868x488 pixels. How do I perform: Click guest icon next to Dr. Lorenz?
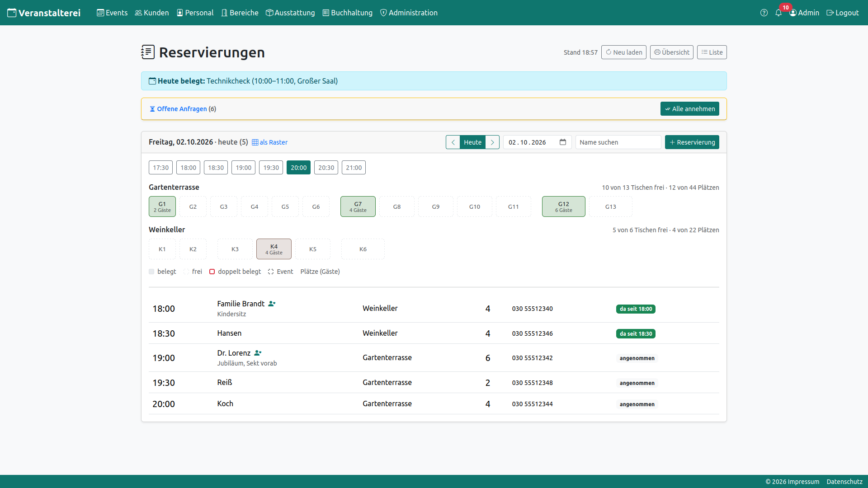click(x=258, y=353)
